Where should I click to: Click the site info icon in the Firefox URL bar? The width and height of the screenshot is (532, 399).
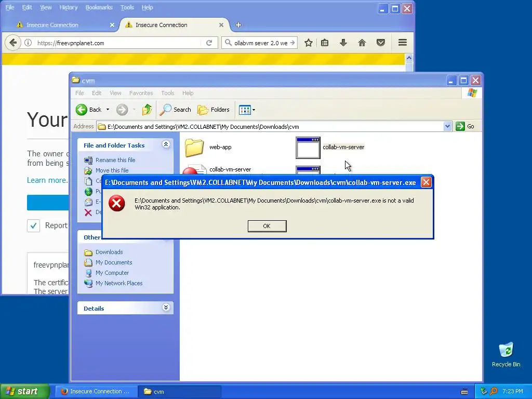point(28,43)
